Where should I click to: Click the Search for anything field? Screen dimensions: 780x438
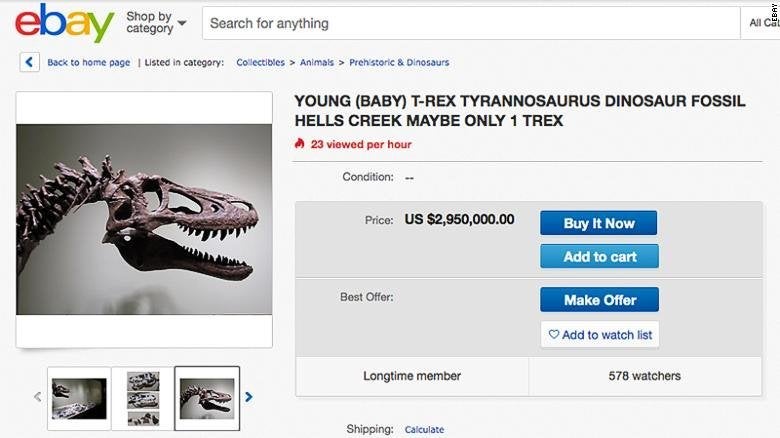470,23
